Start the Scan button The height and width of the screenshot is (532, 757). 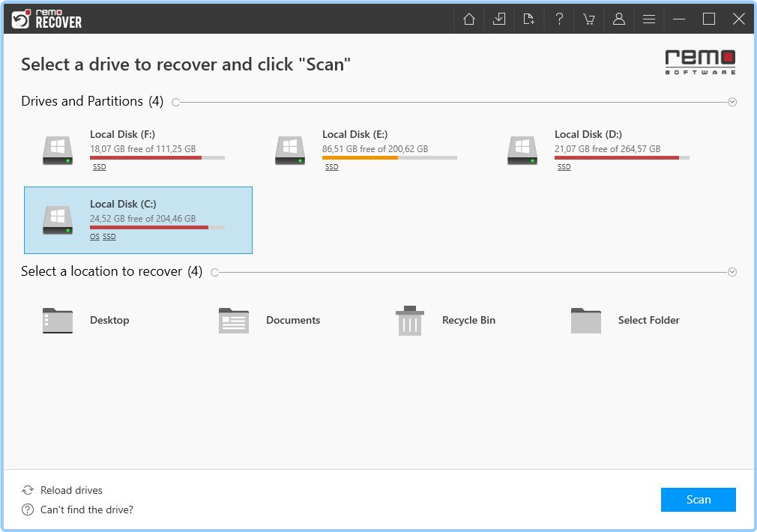[698, 499]
